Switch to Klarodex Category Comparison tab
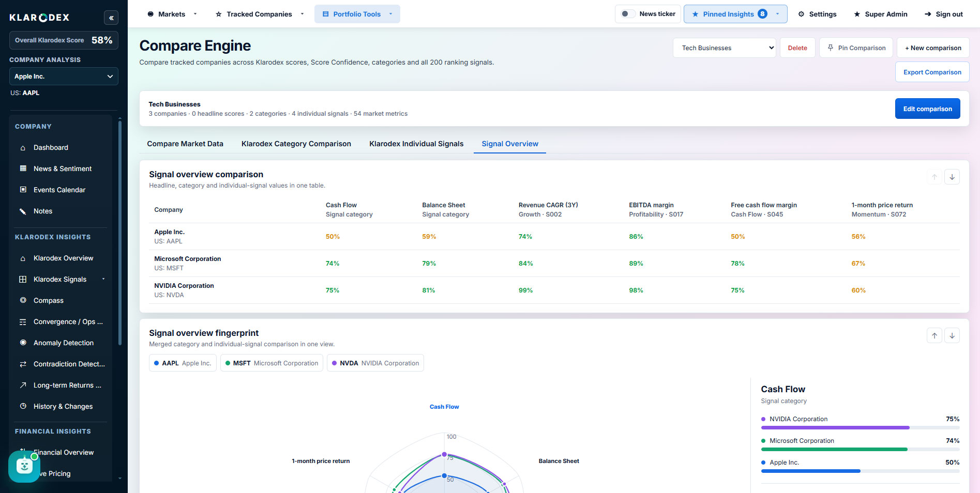This screenshot has width=980, height=493. click(296, 144)
